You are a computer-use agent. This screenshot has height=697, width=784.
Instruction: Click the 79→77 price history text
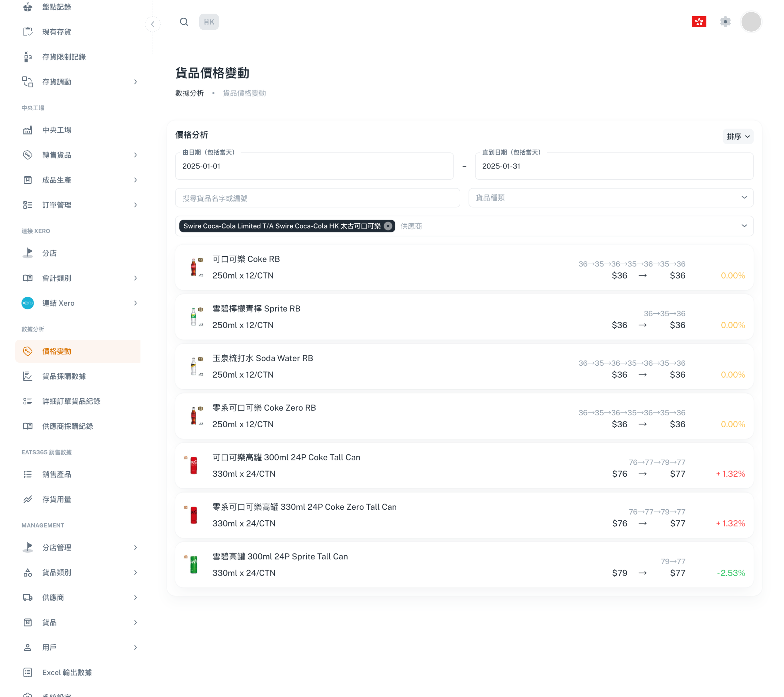coord(673,562)
